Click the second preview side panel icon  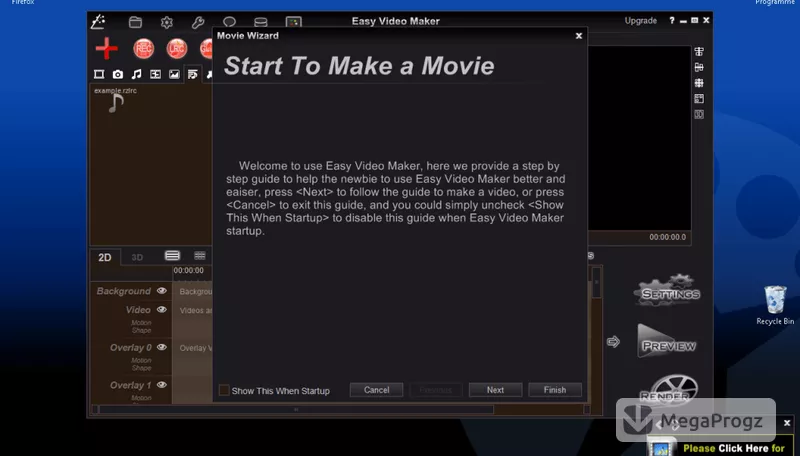[x=699, y=67]
